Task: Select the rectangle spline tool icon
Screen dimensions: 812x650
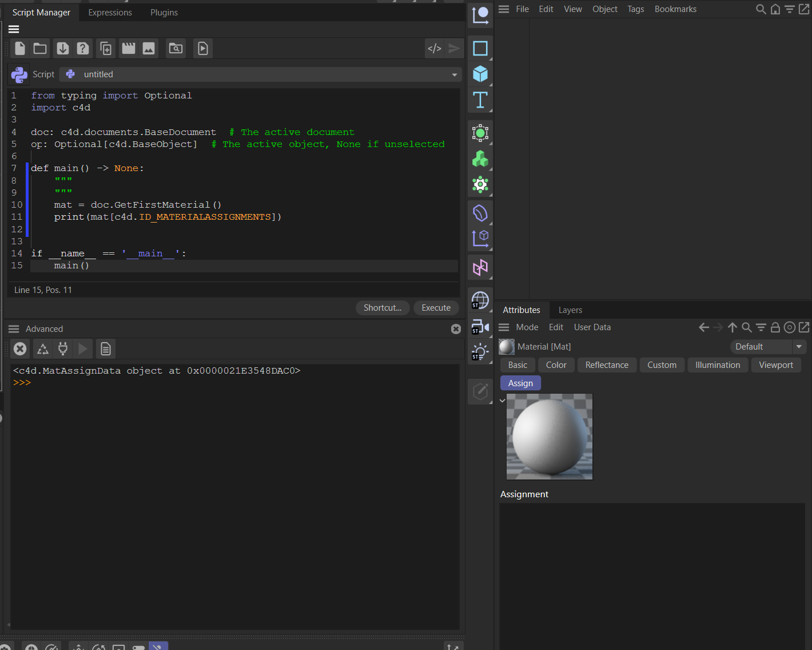Action: pyautogui.click(x=480, y=49)
